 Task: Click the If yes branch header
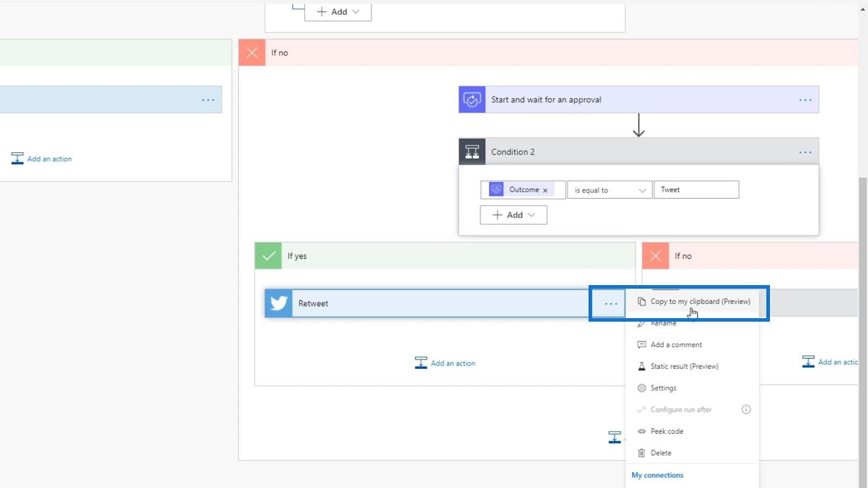[x=445, y=256]
